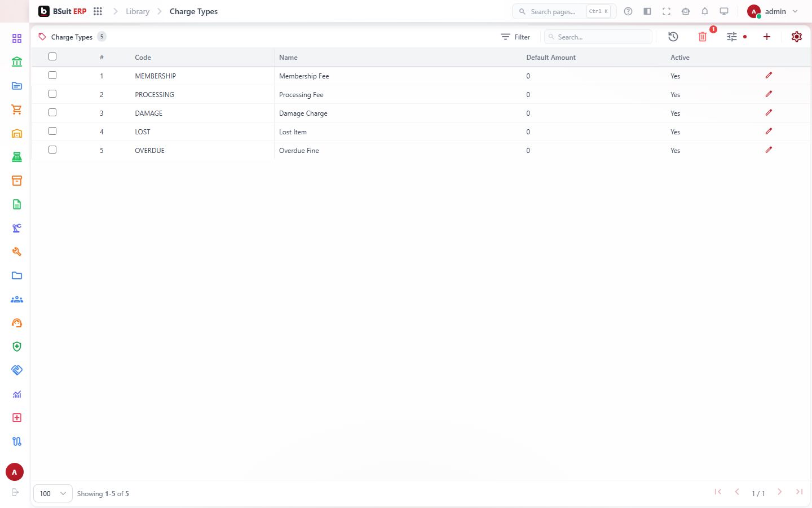Open the trash bin with badge

[x=703, y=37]
